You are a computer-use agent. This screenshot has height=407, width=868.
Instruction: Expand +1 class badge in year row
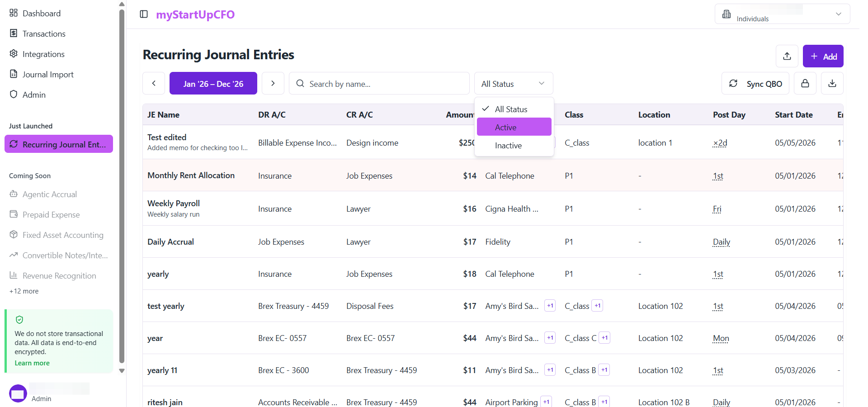point(604,338)
